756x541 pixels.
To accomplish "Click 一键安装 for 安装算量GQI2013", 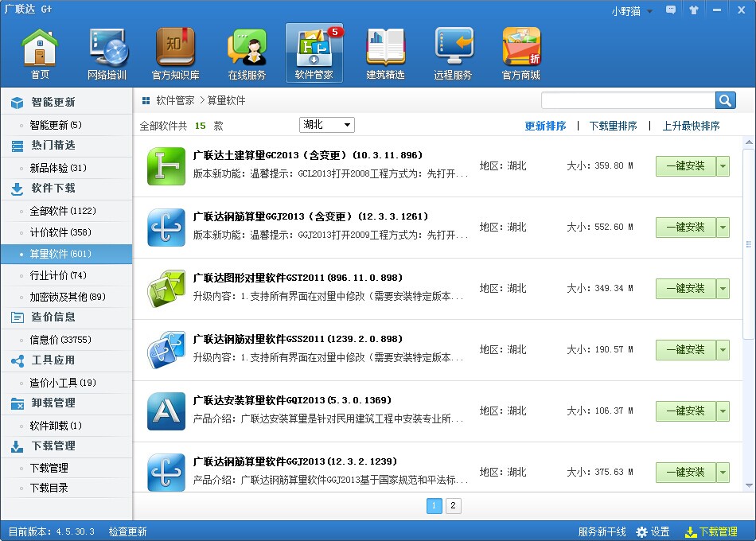I will pos(686,411).
